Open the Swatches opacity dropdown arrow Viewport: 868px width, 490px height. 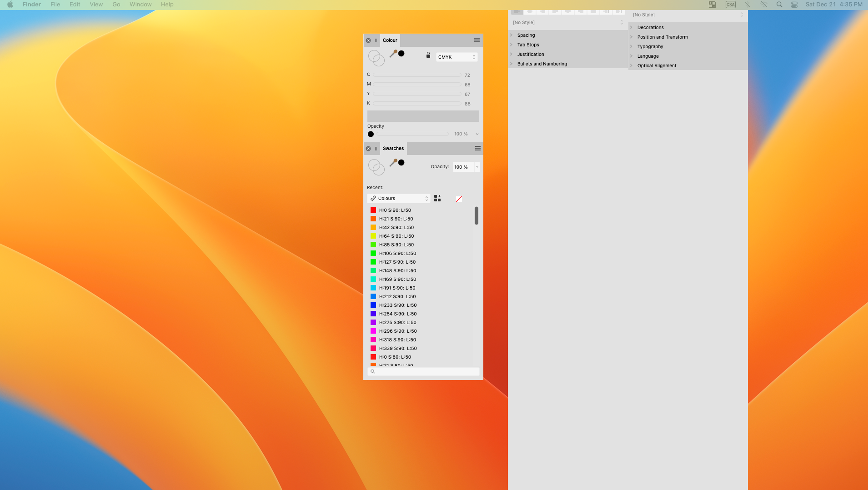click(x=477, y=167)
